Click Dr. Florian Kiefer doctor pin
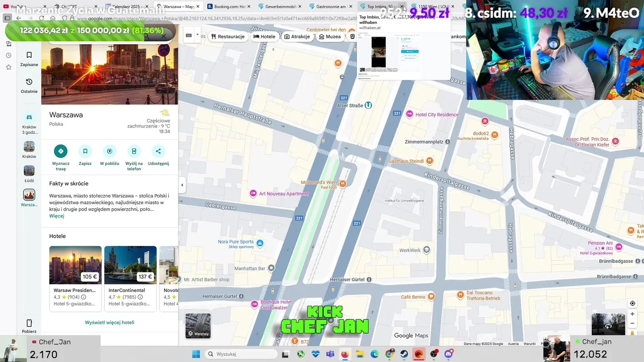This screenshot has width=644, height=362. 615,141
